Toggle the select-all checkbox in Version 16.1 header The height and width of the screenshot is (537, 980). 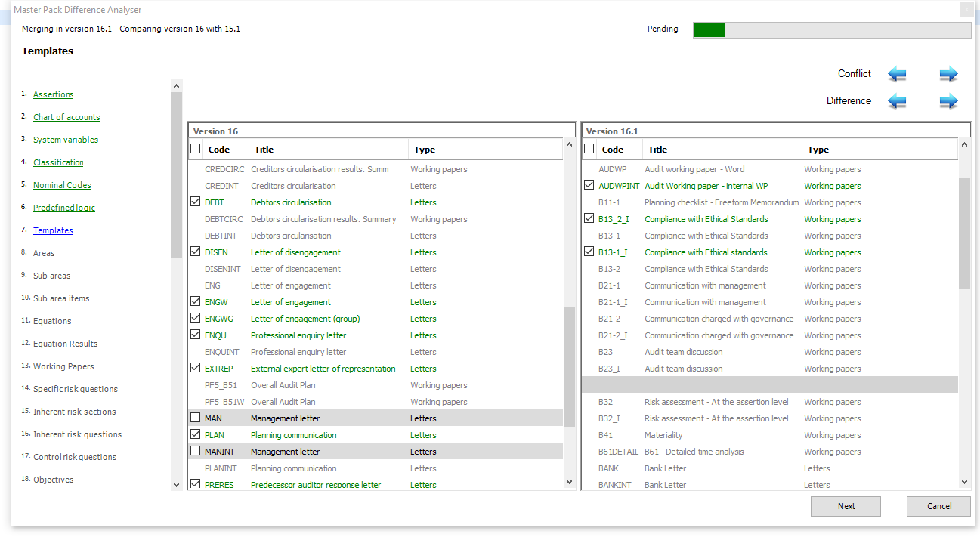(589, 148)
